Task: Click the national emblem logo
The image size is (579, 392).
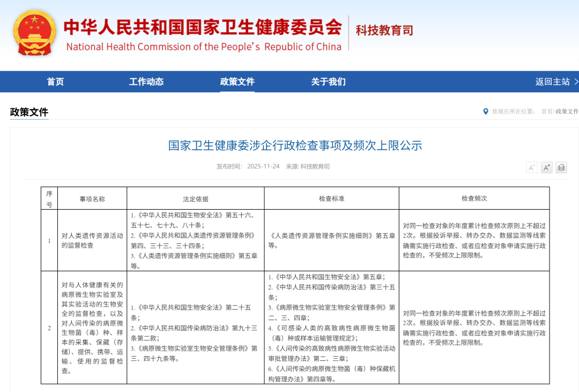Action: pyautogui.click(x=35, y=33)
